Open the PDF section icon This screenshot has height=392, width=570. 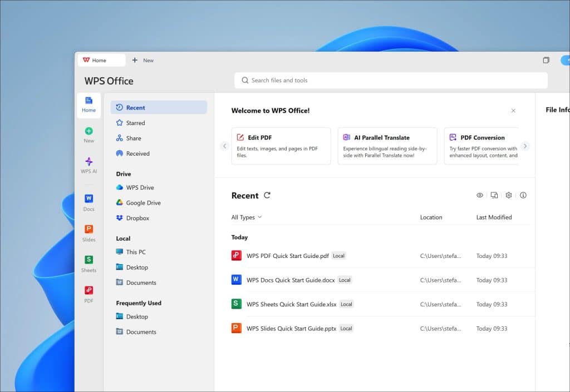[x=89, y=294]
